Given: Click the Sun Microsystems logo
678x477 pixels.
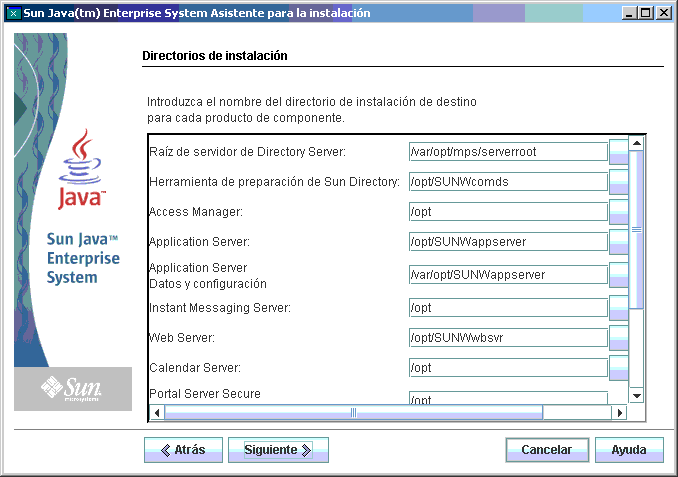Looking at the screenshot, I should coord(73,388).
